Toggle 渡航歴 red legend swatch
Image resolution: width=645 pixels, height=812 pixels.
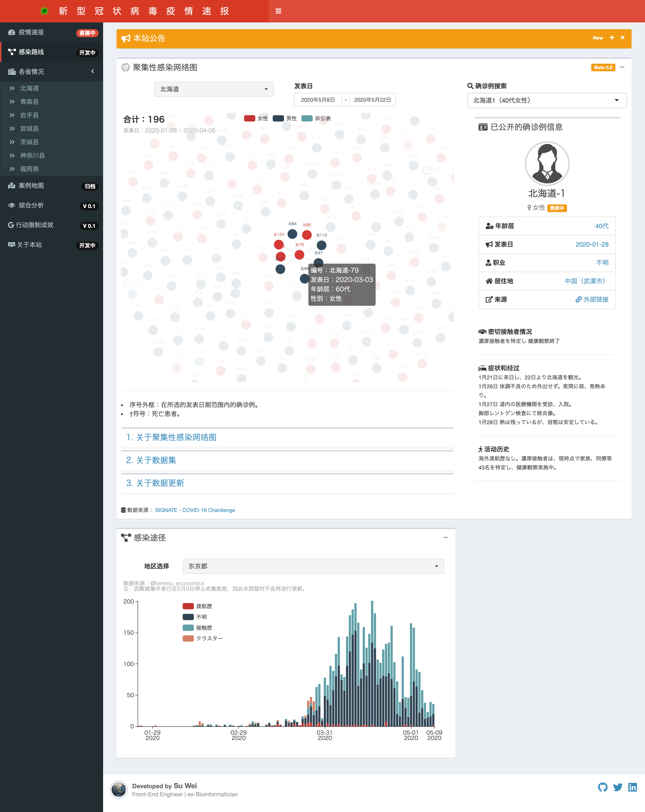click(188, 606)
